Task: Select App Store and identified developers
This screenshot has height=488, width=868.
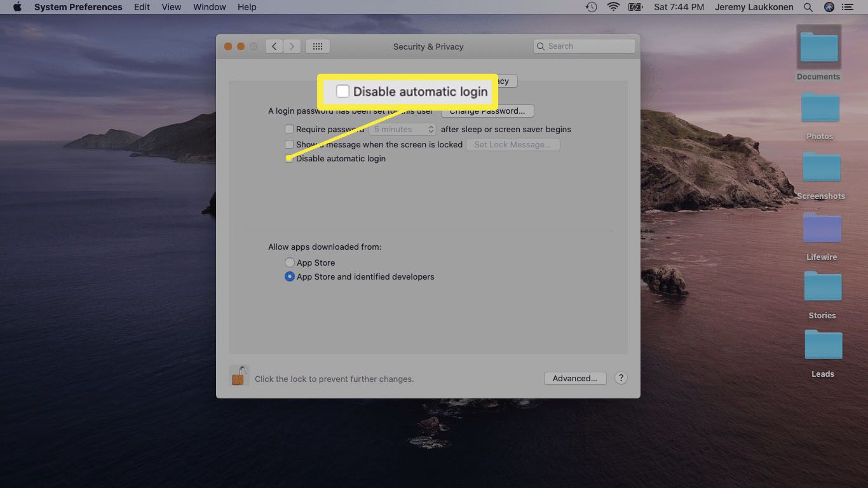Action: pos(290,276)
